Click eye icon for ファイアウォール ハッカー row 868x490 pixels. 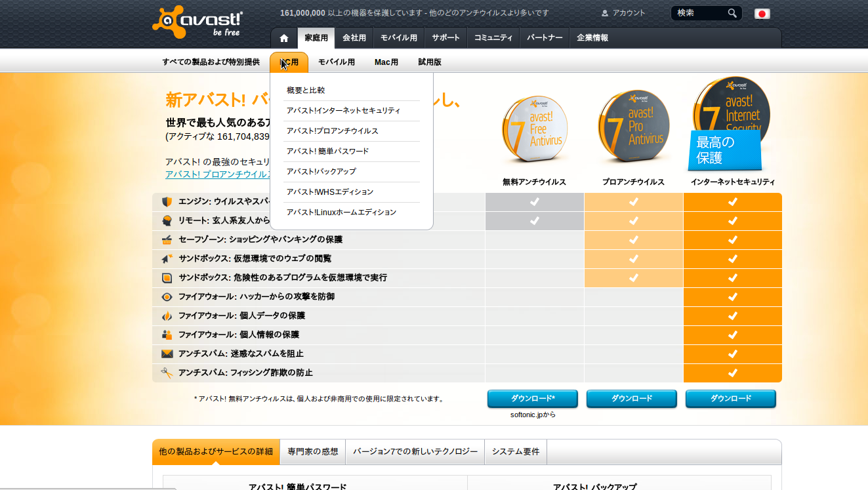point(167,296)
